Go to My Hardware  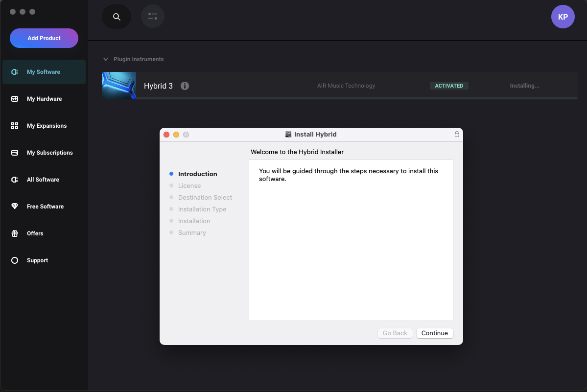click(x=44, y=99)
